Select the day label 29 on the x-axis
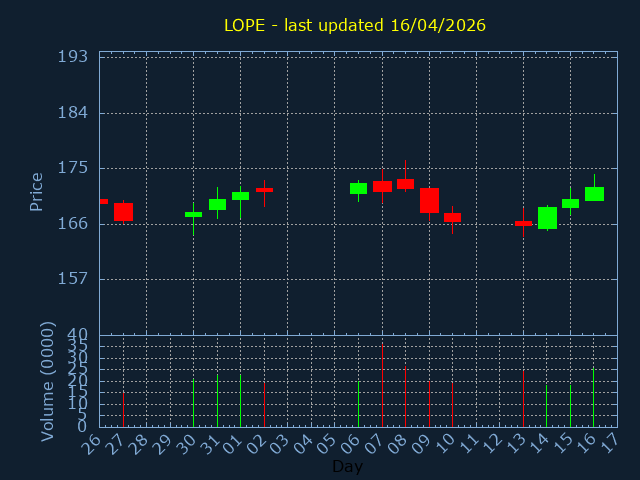 point(162,443)
